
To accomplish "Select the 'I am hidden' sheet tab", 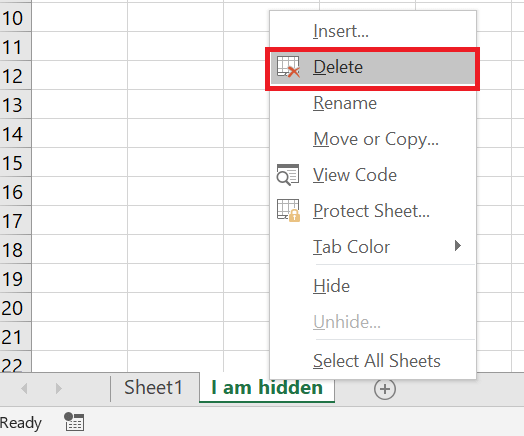I will [x=267, y=388].
